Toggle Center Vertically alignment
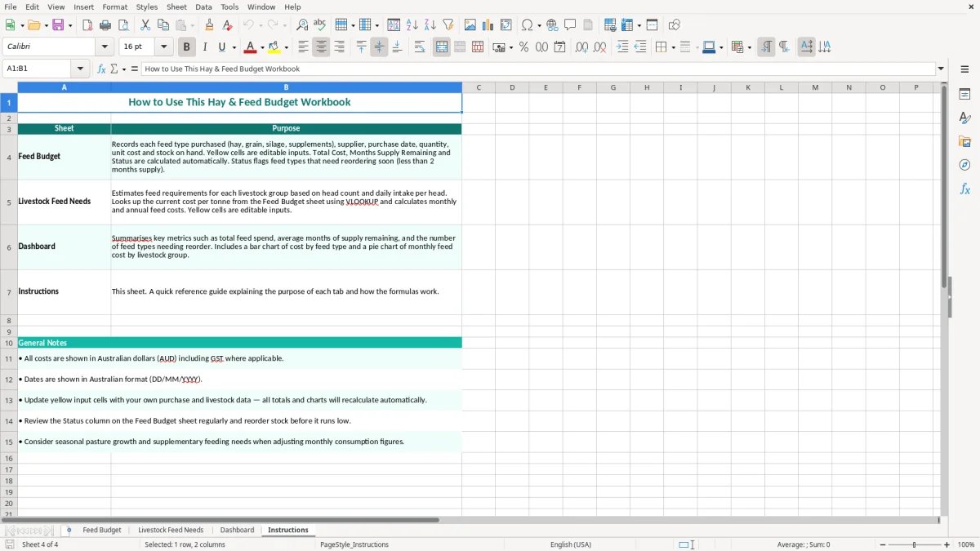This screenshot has width=980, height=551. tap(379, 47)
